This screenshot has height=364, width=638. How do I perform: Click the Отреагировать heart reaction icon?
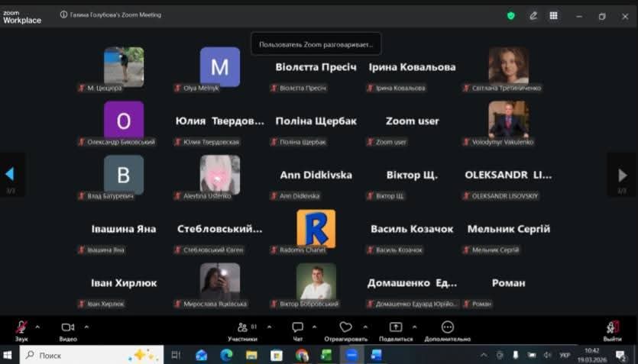345,327
